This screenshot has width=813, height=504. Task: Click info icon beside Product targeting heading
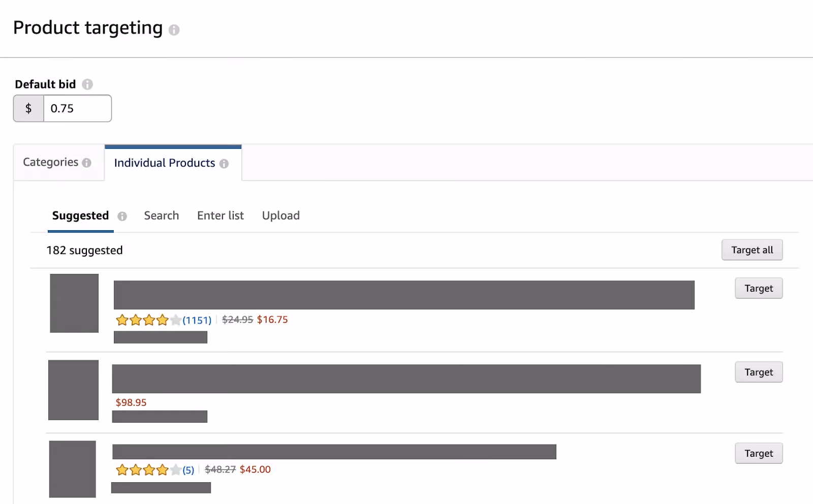(x=174, y=30)
